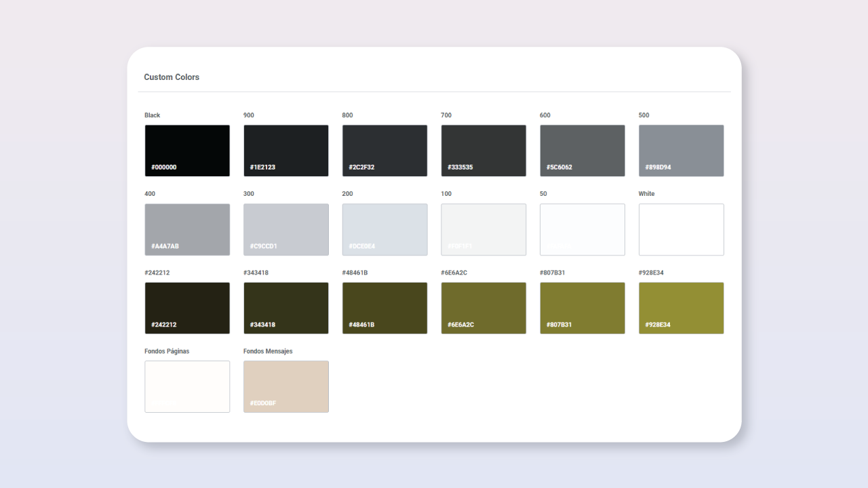The image size is (868, 488).
Task: Click the 200 swatch colored #DCE0E4
Action: pos(384,230)
